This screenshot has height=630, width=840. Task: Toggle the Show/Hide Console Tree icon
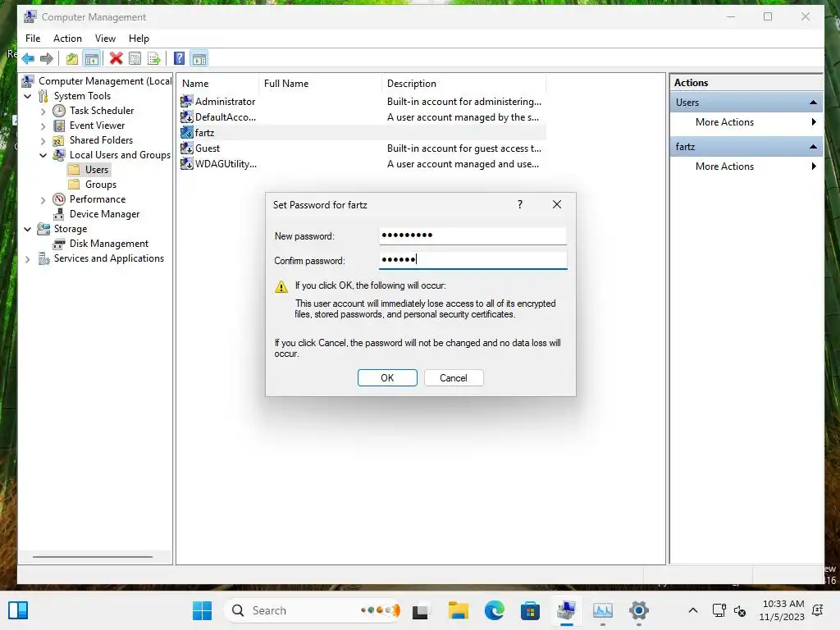92,58
